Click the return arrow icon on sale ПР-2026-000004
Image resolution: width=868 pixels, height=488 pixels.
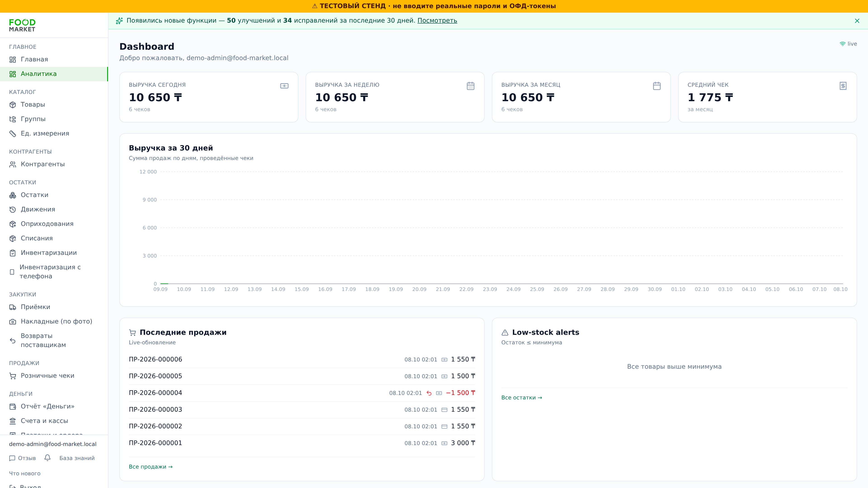(429, 393)
